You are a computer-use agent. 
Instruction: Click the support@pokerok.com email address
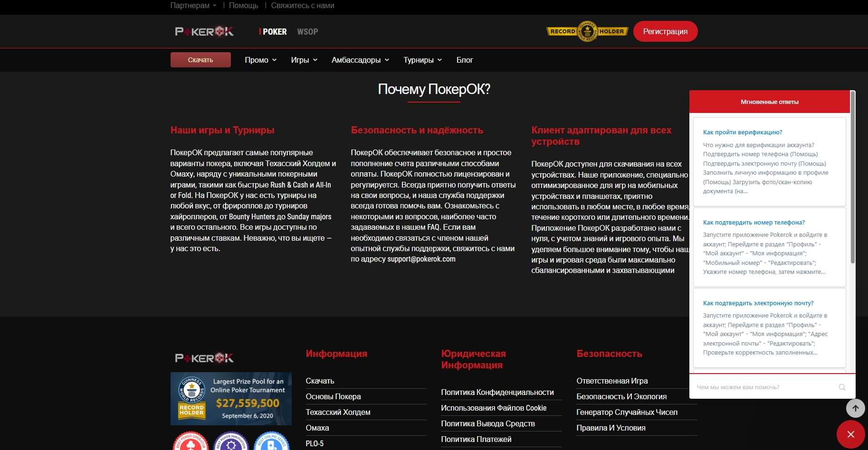point(421,259)
